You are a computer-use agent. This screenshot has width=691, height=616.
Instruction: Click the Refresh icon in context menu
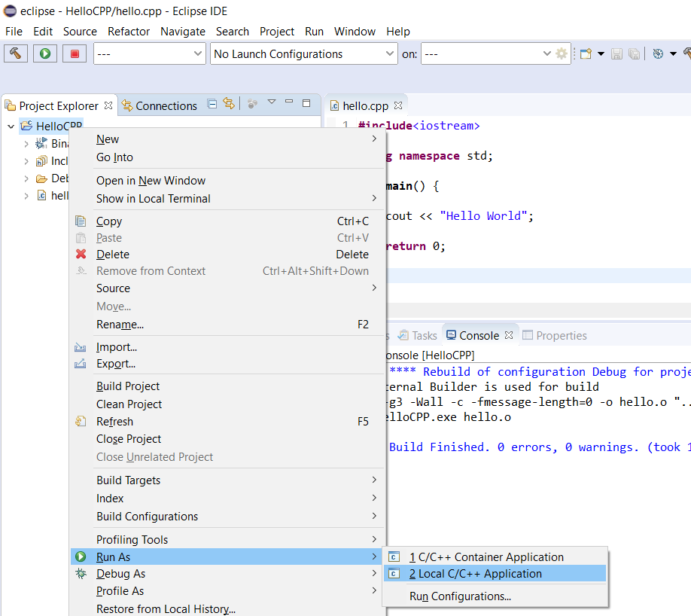81,421
